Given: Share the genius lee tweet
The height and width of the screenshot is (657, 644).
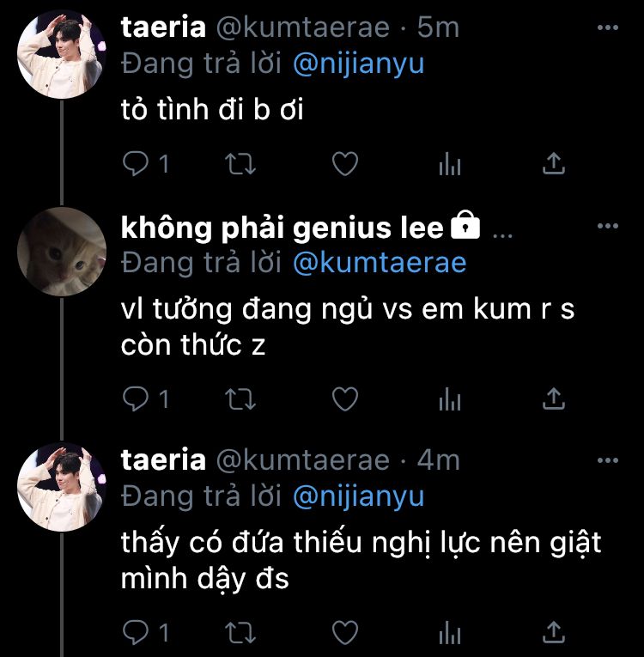Looking at the screenshot, I should tap(555, 398).
